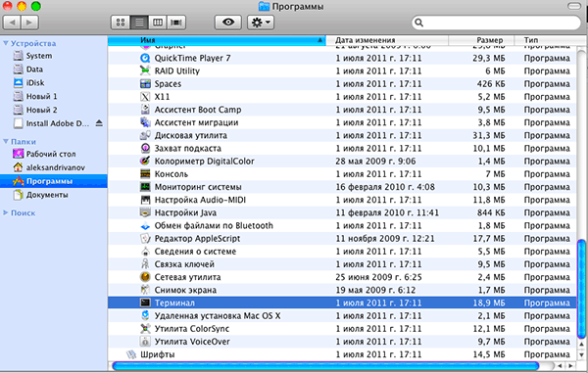Collapse the Устройства sidebar section

[6, 43]
